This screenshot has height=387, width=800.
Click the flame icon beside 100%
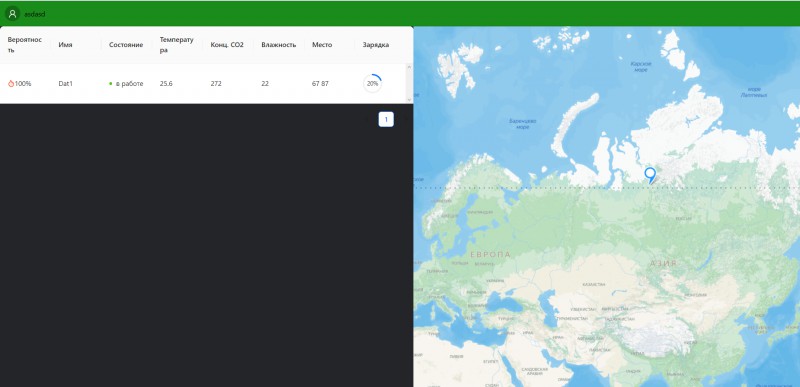[11, 84]
